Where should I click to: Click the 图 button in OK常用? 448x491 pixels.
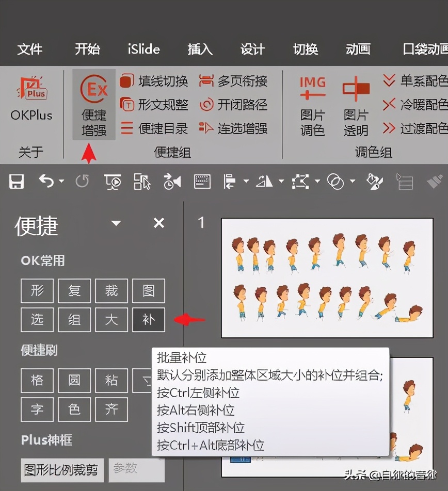[149, 290]
